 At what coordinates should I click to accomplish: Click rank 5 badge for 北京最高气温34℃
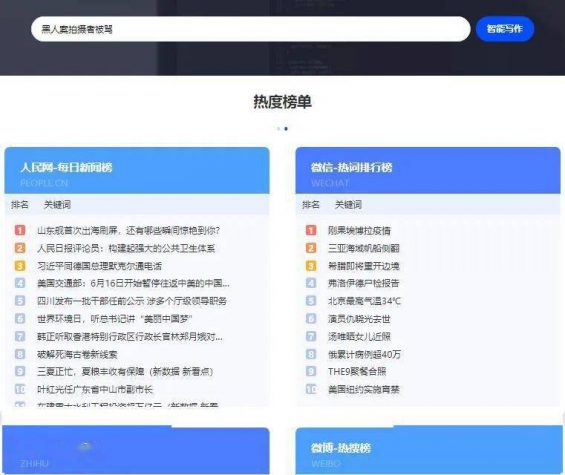pos(311,301)
